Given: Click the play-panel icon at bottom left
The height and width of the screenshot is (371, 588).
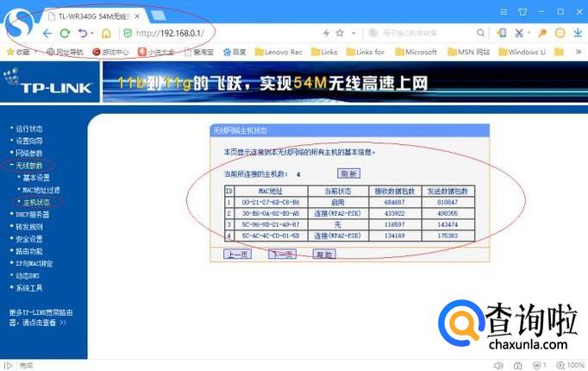Looking at the screenshot, I should [x=9, y=365].
